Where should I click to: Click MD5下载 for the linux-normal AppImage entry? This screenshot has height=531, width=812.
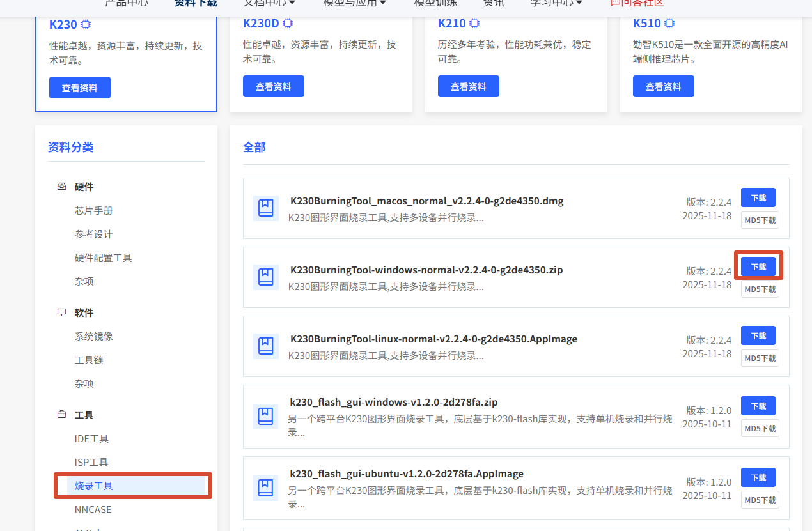[760, 358]
